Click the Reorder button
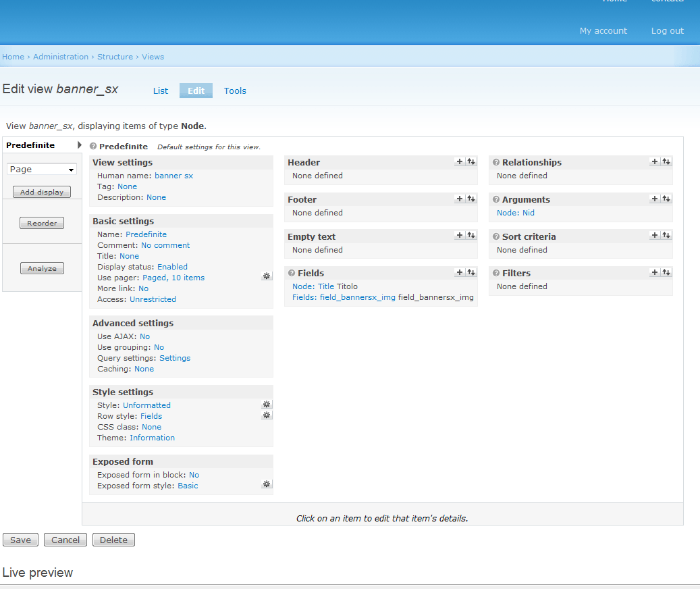Viewport: 700px width, 589px height. click(42, 223)
